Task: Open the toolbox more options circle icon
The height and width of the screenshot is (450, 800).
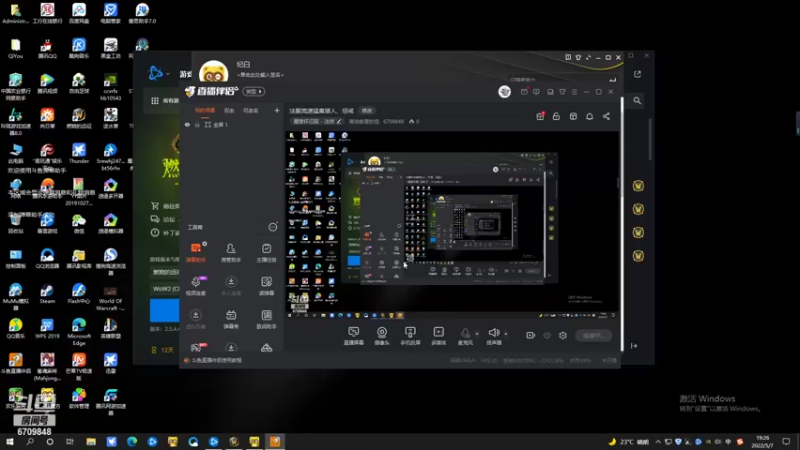Action: pyautogui.click(x=273, y=227)
